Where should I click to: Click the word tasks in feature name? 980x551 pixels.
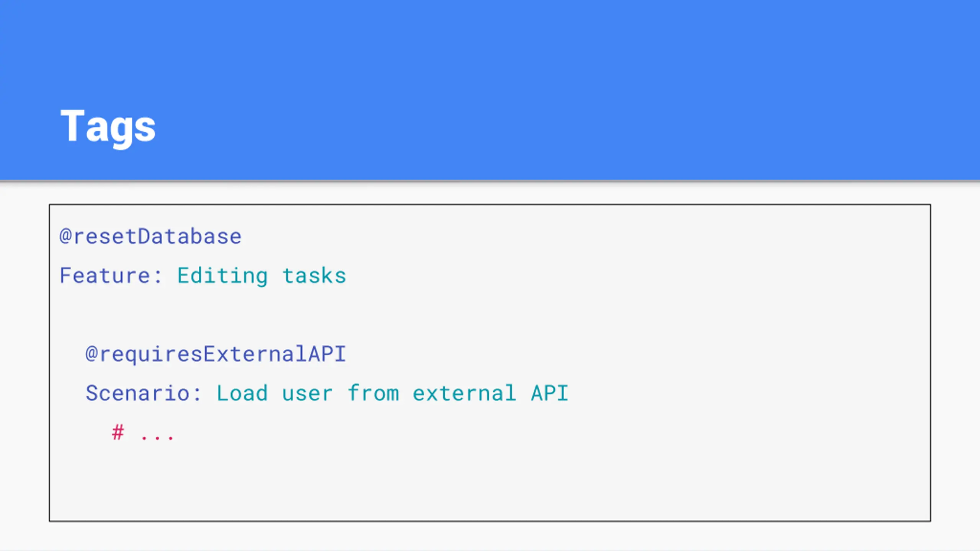(314, 276)
